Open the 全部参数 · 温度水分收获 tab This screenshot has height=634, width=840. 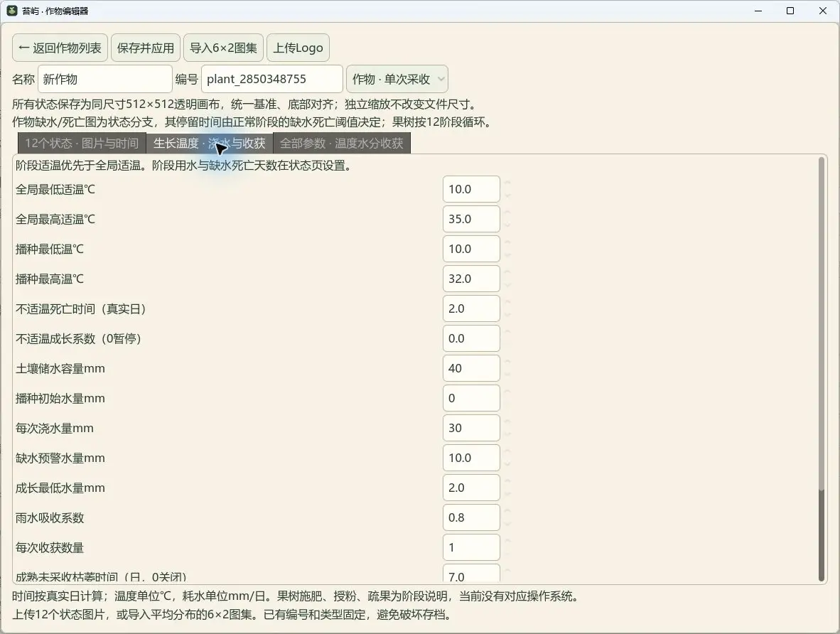coord(342,143)
